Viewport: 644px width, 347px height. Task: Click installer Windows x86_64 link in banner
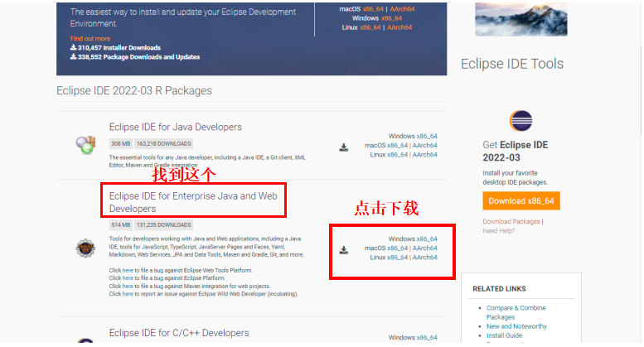click(391, 18)
